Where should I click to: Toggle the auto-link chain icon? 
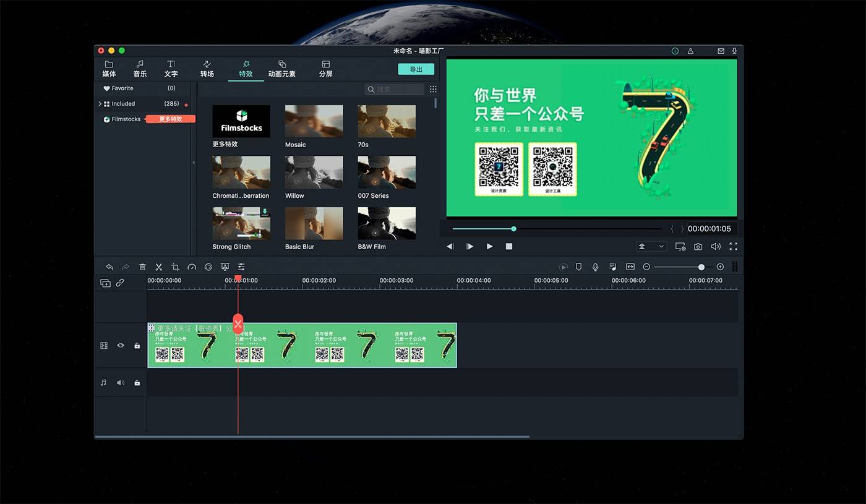coord(120,283)
